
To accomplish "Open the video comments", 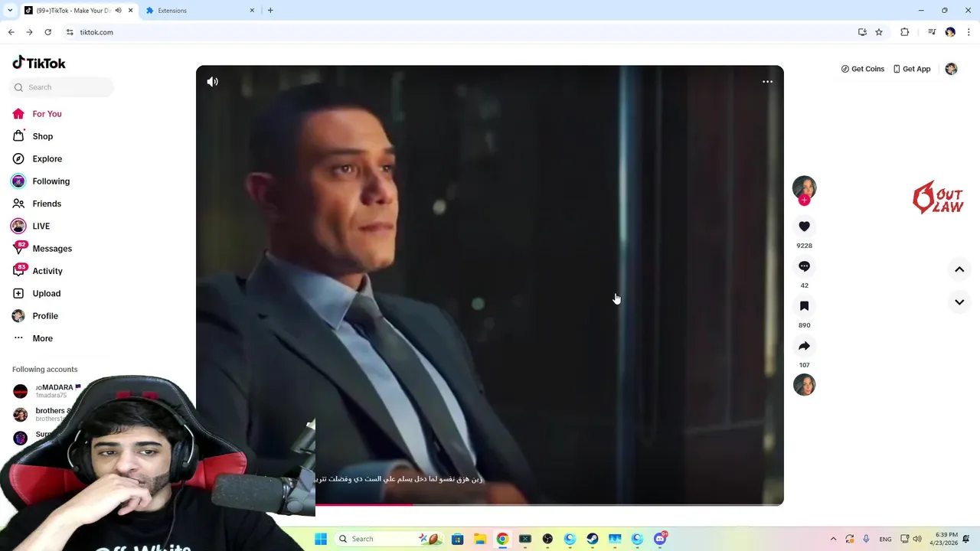I will (804, 266).
